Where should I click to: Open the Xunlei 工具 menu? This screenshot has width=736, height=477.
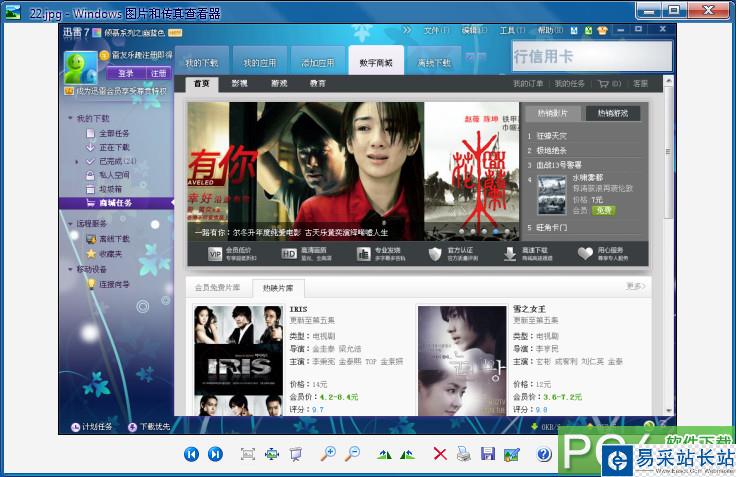(x=512, y=30)
